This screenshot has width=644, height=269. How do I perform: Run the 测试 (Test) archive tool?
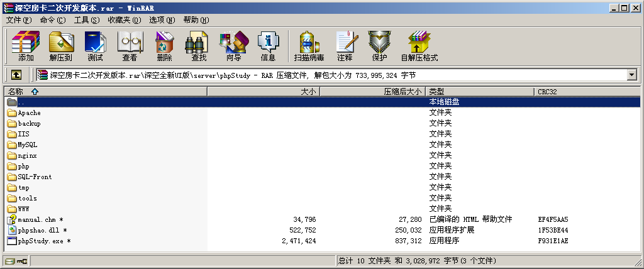[x=95, y=45]
